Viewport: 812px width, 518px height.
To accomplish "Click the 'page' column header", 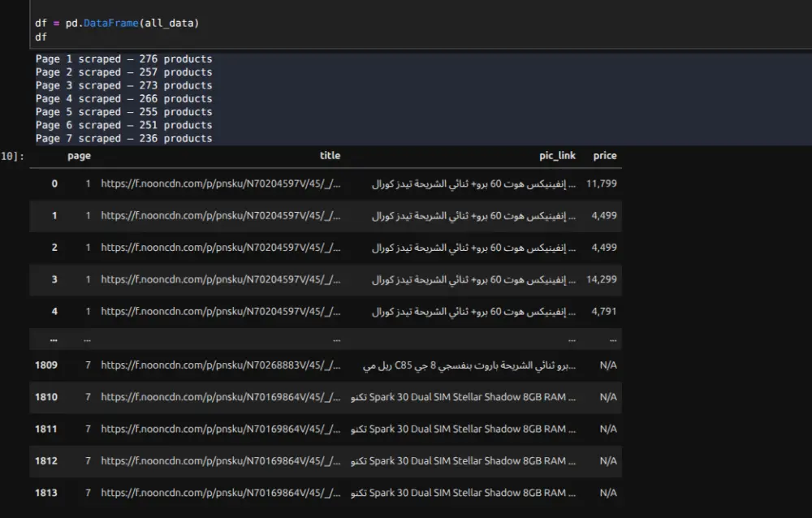I will (x=79, y=155).
